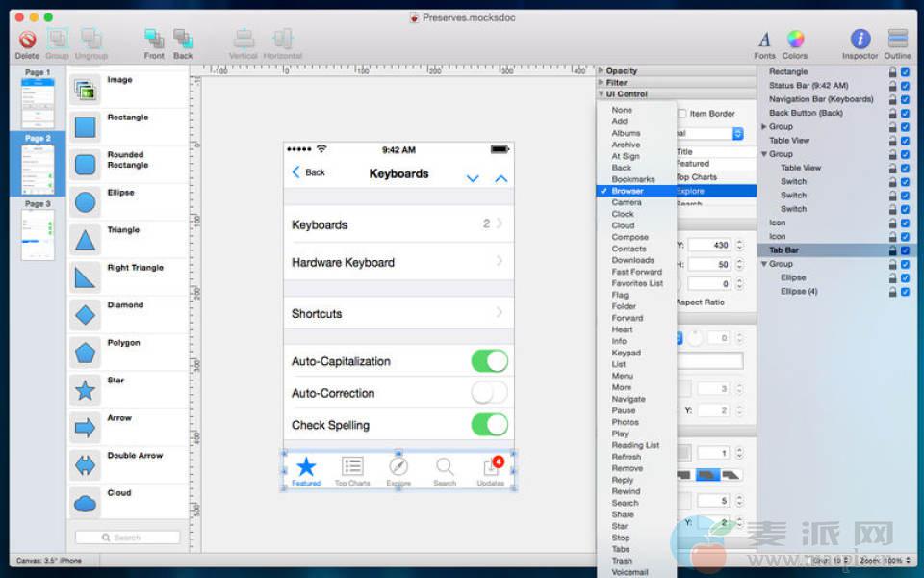Open the Inspector panel
Viewport: 924px width, 578px height.
point(860,39)
